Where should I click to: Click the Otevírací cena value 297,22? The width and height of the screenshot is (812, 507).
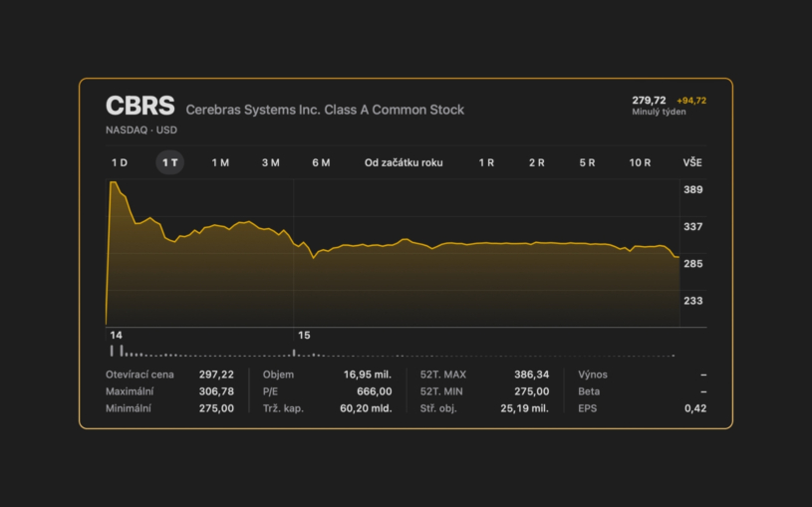pyautogui.click(x=216, y=375)
